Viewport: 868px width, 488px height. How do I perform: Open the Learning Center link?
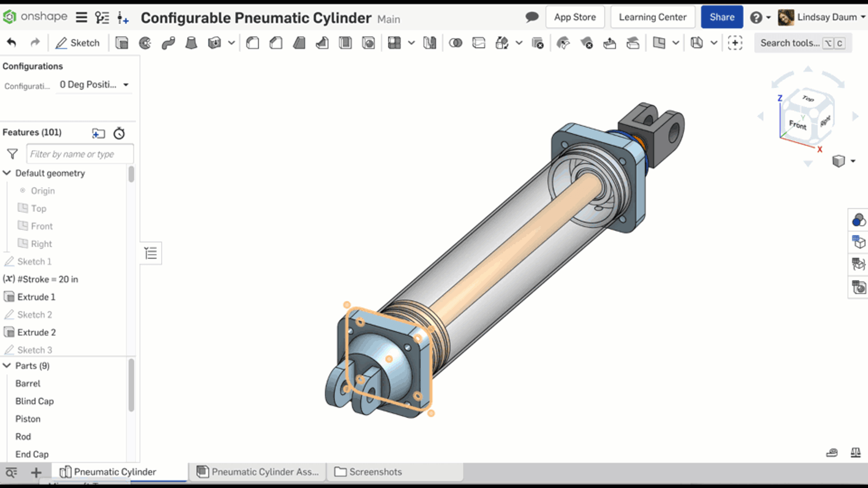click(652, 17)
